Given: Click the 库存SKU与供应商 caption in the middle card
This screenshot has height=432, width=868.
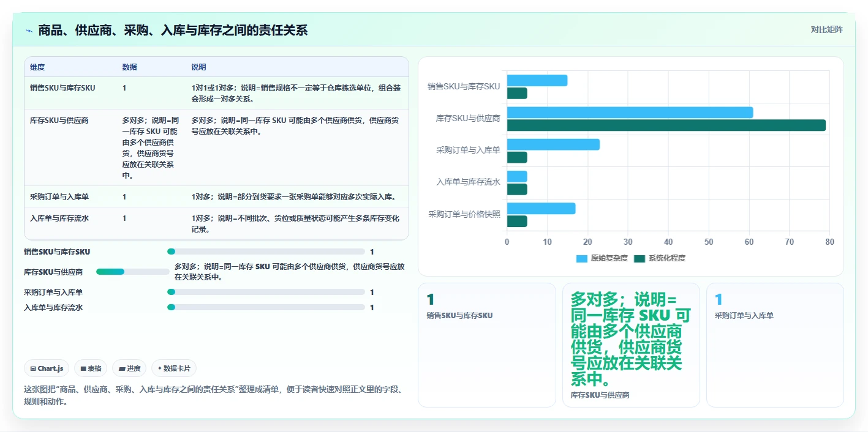Looking at the screenshot, I should point(600,395).
